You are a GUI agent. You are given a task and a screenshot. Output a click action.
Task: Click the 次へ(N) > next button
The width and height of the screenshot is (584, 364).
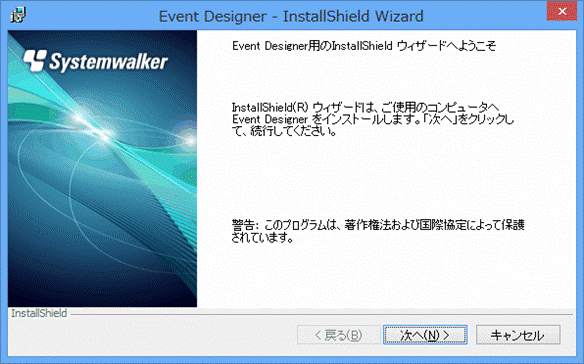[x=425, y=335]
